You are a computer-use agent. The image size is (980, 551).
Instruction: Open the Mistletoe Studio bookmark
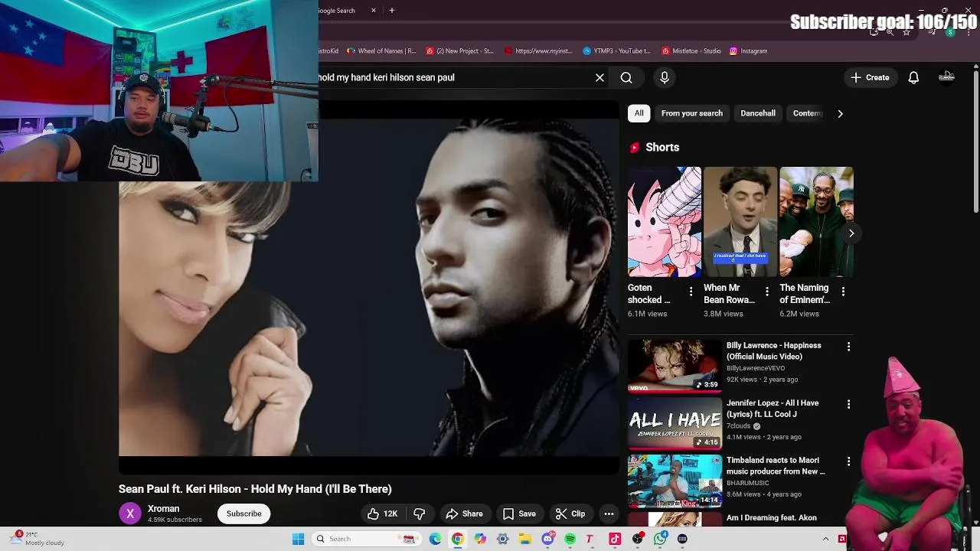[691, 51]
